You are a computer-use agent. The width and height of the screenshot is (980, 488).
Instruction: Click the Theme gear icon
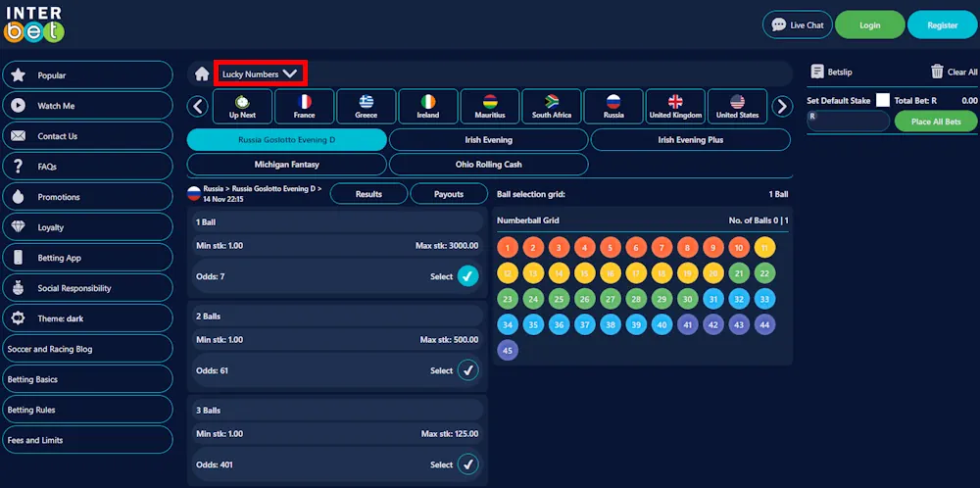pyautogui.click(x=18, y=318)
